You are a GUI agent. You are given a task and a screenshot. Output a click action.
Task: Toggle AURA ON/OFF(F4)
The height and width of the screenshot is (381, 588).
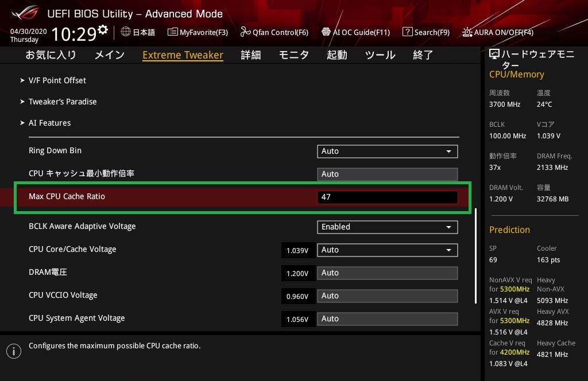[504, 32]
